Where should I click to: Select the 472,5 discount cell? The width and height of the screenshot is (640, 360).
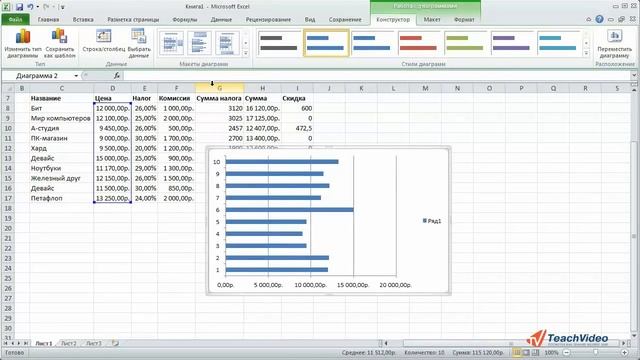click(297, 128)
